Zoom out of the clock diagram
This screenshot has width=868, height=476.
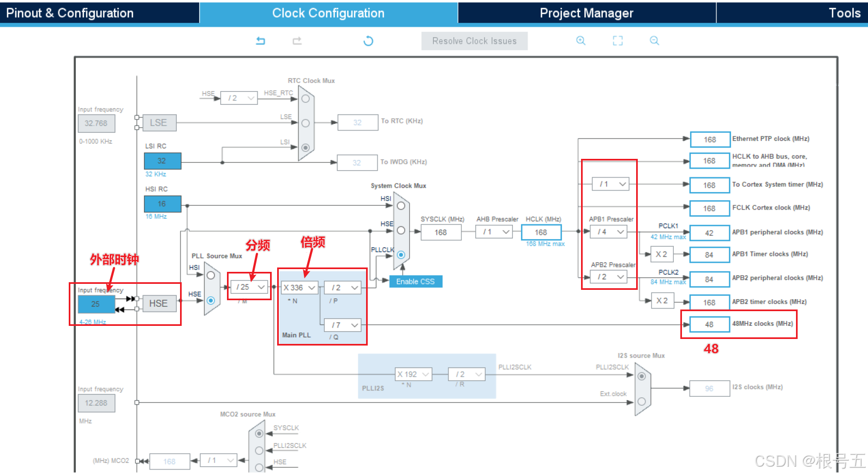[654, 40]
